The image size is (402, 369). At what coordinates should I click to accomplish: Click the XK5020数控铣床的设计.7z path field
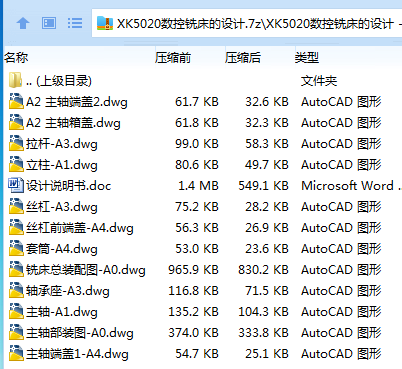coord(247,24)
